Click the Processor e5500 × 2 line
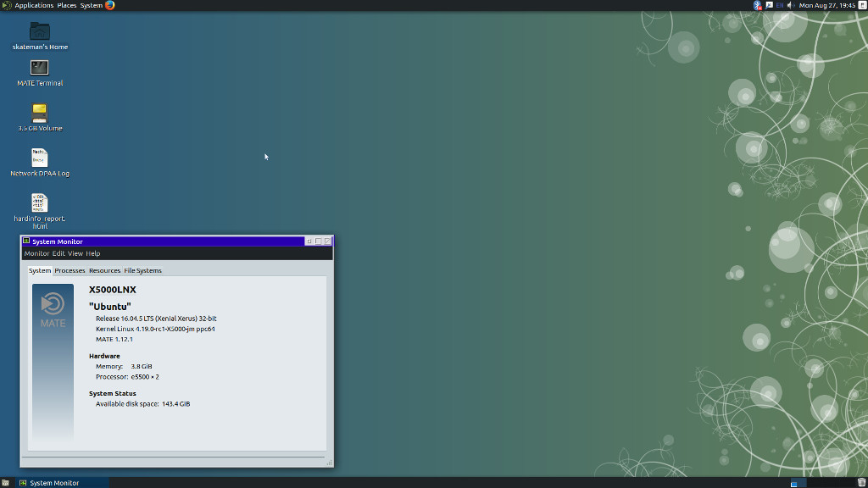The width and height of the screenshot is (868, 488). (127, 377)
